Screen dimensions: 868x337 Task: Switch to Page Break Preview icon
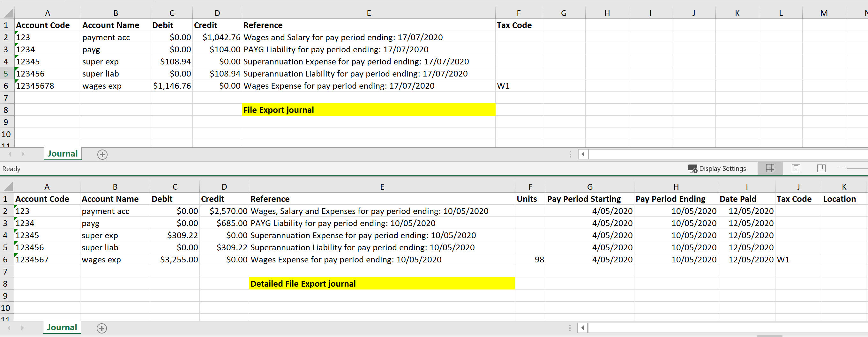click(x=821, y=168)
